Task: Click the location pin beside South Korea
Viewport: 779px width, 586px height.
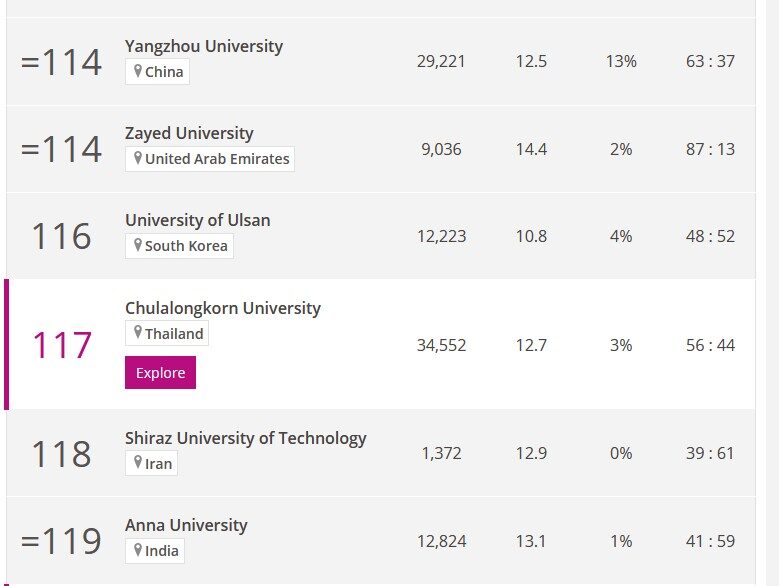Action: (x=138, y=245)
